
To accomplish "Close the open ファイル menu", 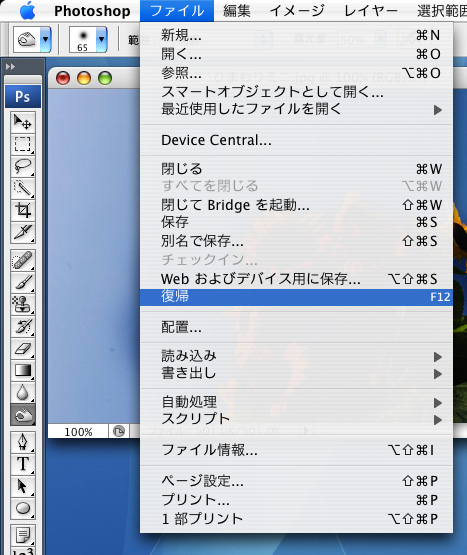I will (x=177, y=11).
